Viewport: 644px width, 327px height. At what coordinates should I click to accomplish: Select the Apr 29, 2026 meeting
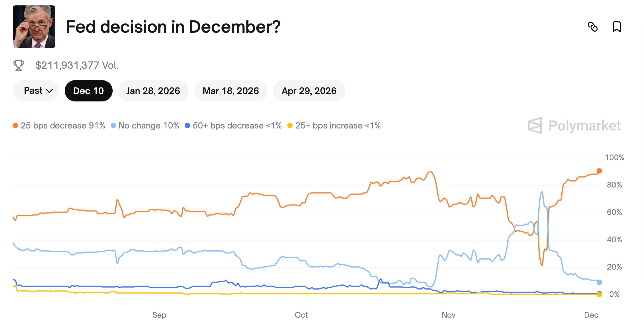pos(309,91)
